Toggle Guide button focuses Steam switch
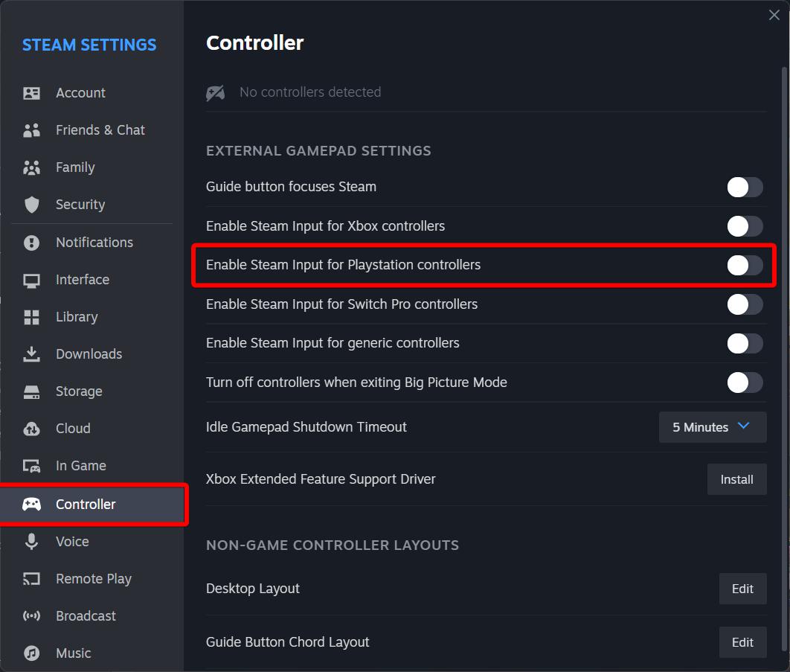The image size is (790, 672). 745,187
